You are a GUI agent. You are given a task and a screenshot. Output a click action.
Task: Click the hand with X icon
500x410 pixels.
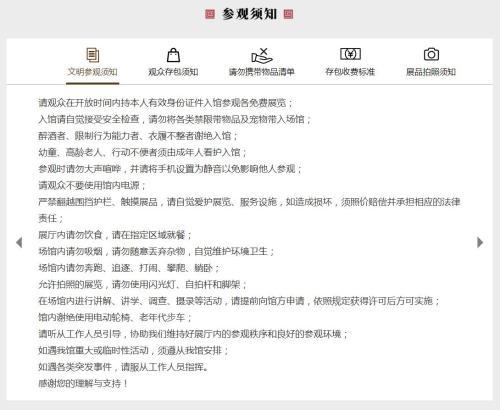(x=262, y=55)
